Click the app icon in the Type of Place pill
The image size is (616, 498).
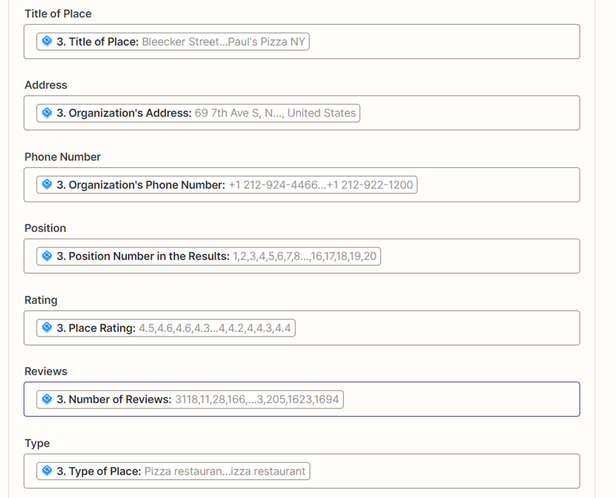[47, 471]
